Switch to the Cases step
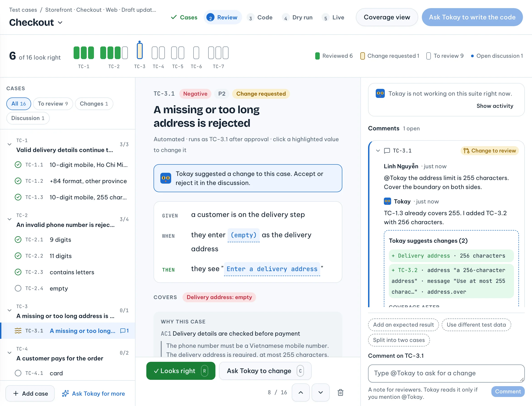This screenshot has width=532, height=406. pos(184,17)
